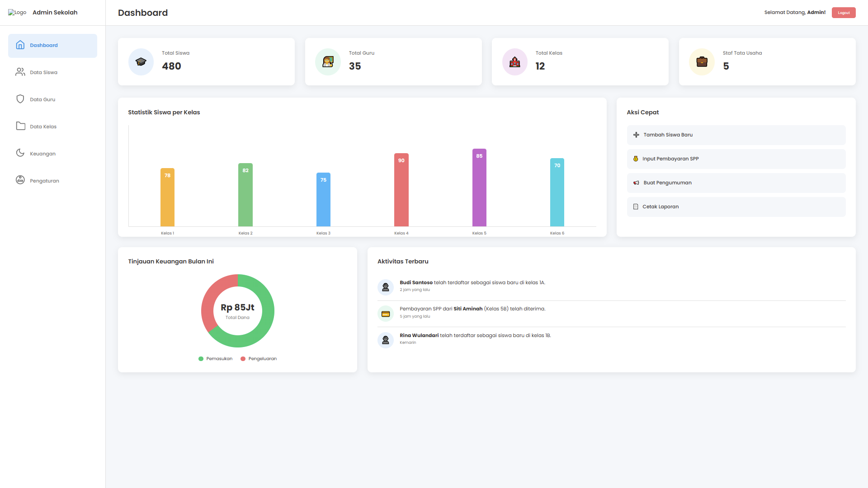Open the Pengaturan sidebar menu item
This screenshot has height=488, width=868.
pos(44,181)
